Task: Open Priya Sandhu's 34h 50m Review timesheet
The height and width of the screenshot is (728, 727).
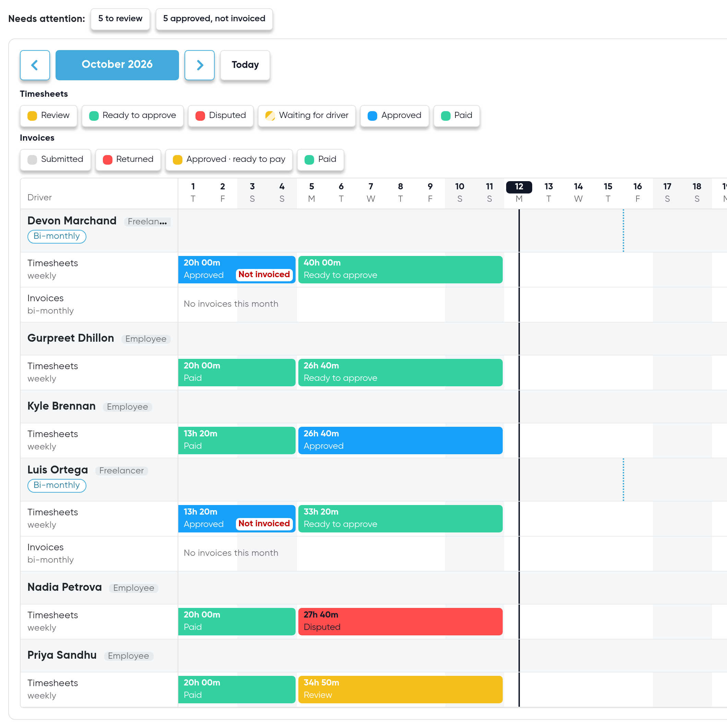Action: (x=400, y=689)
